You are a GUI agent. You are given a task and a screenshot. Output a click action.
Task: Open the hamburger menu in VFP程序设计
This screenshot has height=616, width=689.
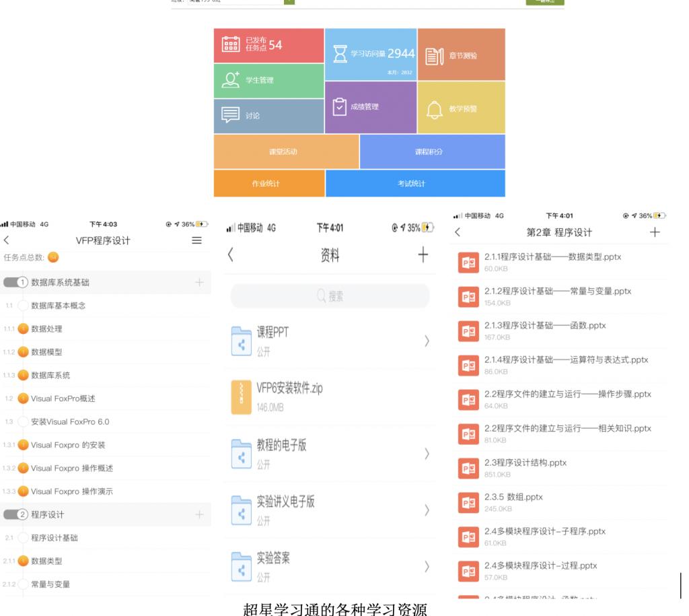[x=196, y=240]
